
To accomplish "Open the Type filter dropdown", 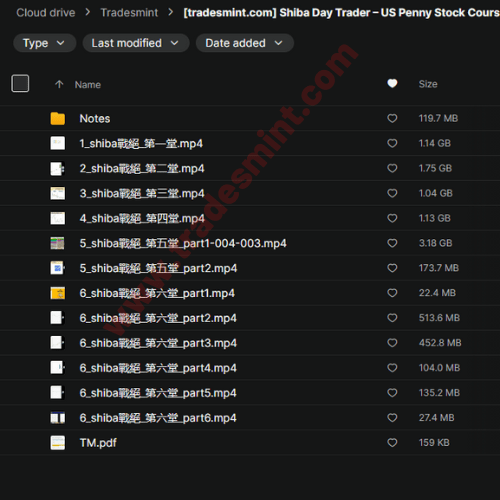I will [45, 43].
